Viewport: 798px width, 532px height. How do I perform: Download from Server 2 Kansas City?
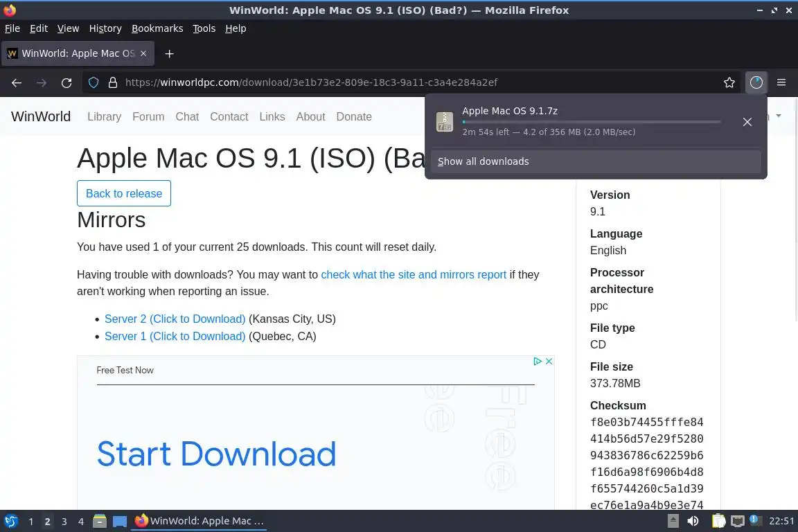tap(175, 319)
